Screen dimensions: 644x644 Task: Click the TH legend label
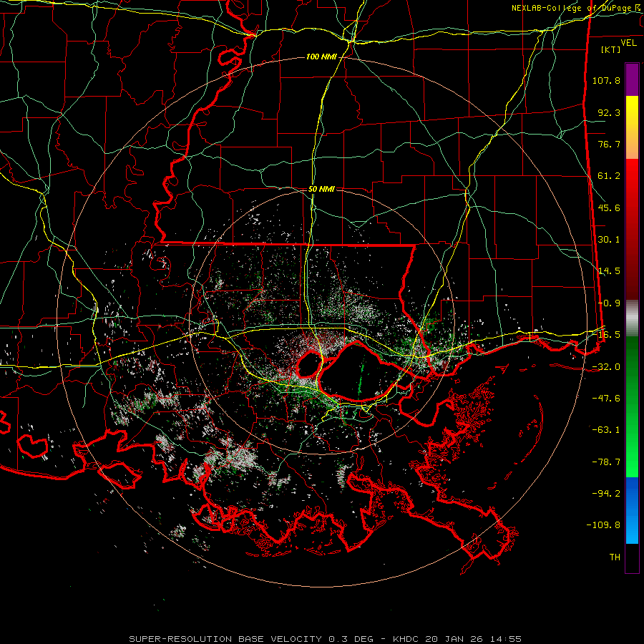[x=615, y=557]
